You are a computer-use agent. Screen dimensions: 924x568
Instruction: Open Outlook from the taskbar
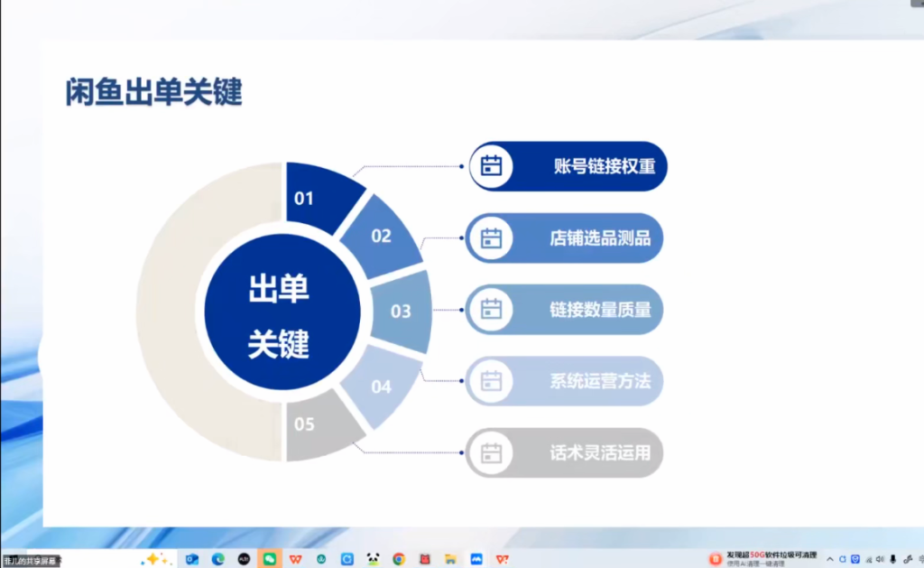pos(192,559)
